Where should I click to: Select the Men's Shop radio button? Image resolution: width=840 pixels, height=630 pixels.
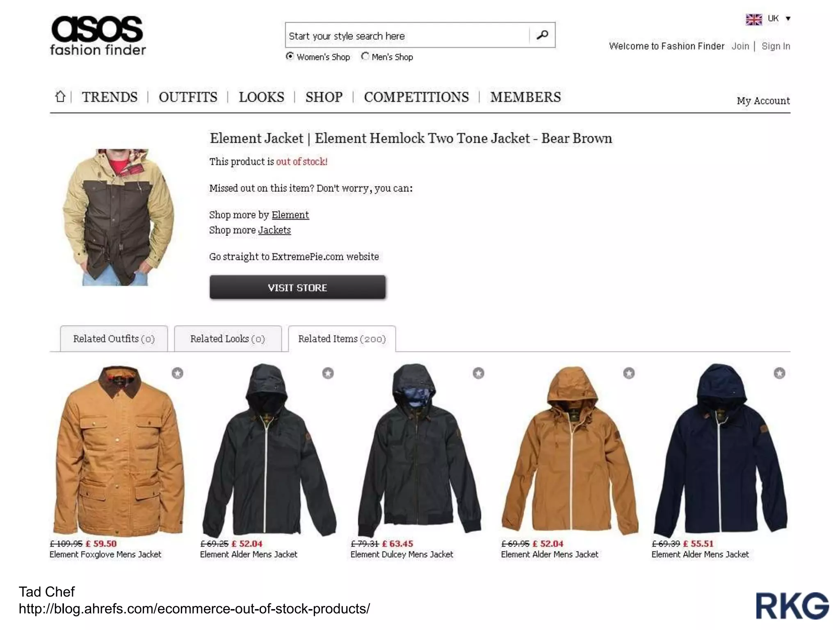365,56
